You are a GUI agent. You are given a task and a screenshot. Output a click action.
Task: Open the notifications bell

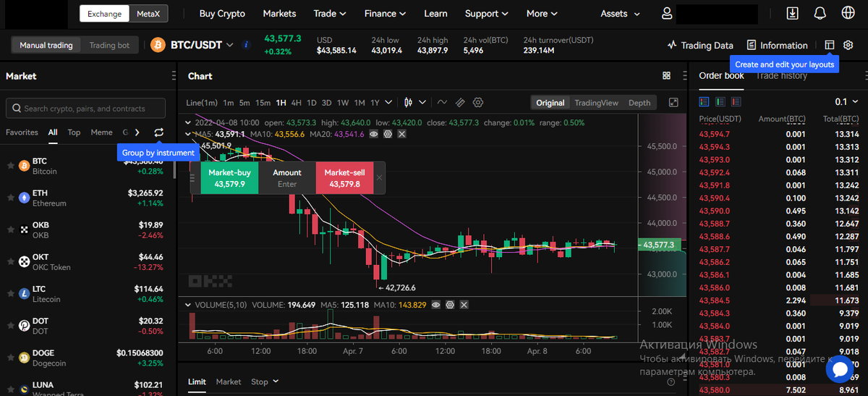pos(820,13)
